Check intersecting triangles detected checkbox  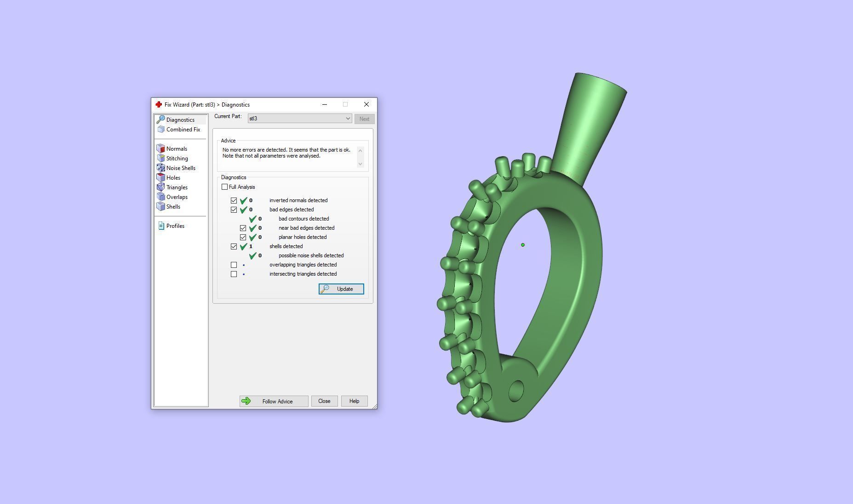[x=234, y=274]
